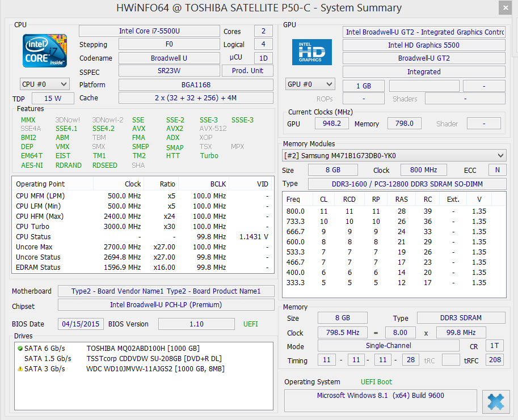Open the GPU #0 selector dropdown
The width and height of the screenshot is (518, 420).
(310, 84)
